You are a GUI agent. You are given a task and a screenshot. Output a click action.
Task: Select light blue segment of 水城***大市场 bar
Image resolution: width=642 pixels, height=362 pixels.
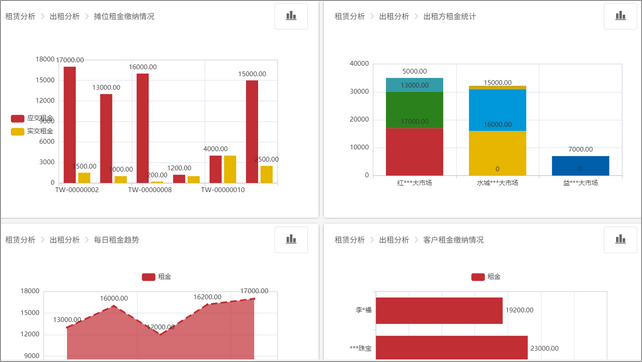(497, 110)
